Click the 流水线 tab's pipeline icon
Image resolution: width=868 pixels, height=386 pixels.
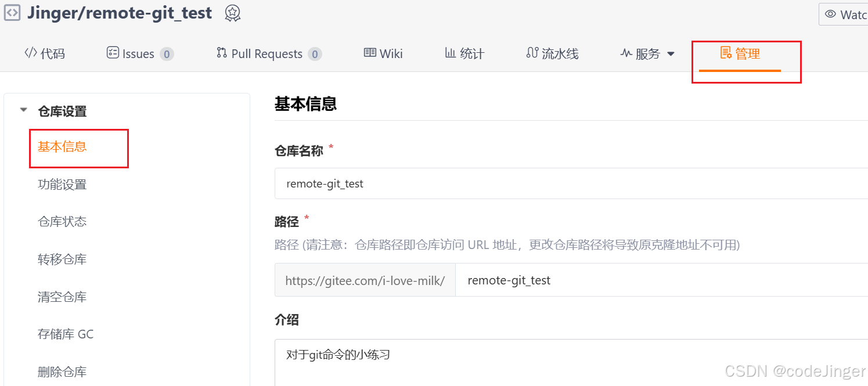[x=532, y=53]
